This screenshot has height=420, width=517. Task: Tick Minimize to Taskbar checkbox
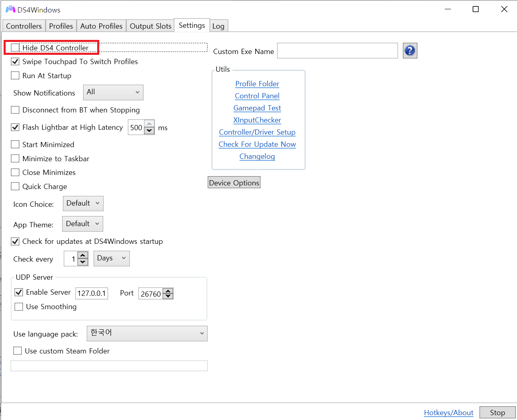click(15, 158)
